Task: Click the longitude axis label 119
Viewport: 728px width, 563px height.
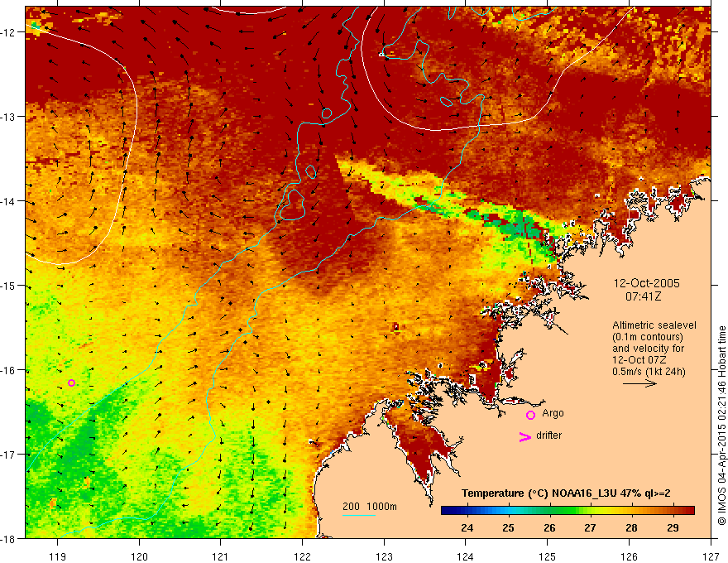Action: pos(58,556)
